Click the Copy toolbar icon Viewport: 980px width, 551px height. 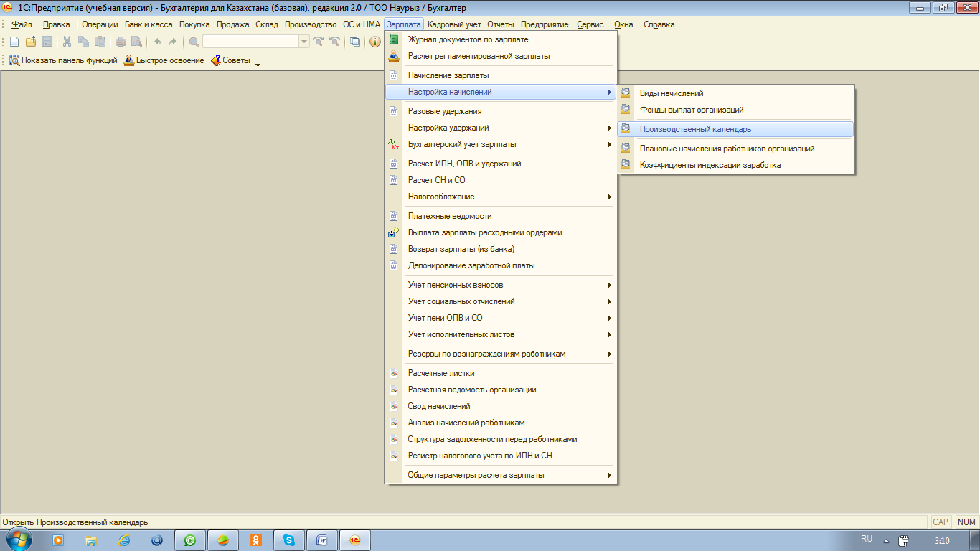[84, 42]
